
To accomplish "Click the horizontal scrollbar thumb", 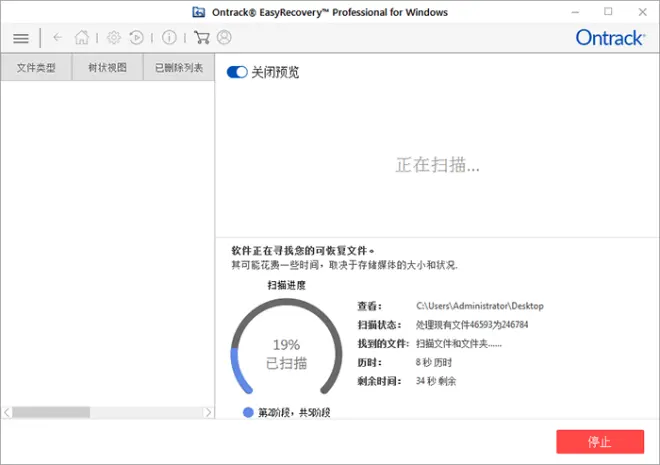I will click(51, 412).
